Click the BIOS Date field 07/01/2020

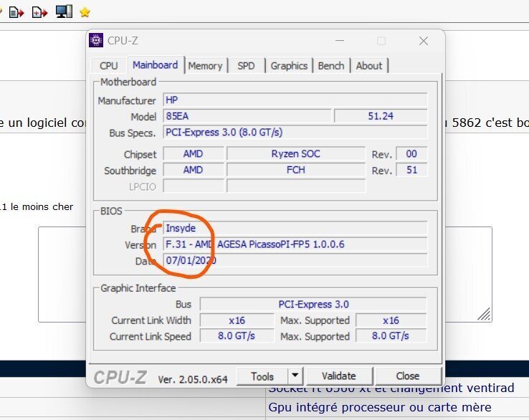click(295, 260)
